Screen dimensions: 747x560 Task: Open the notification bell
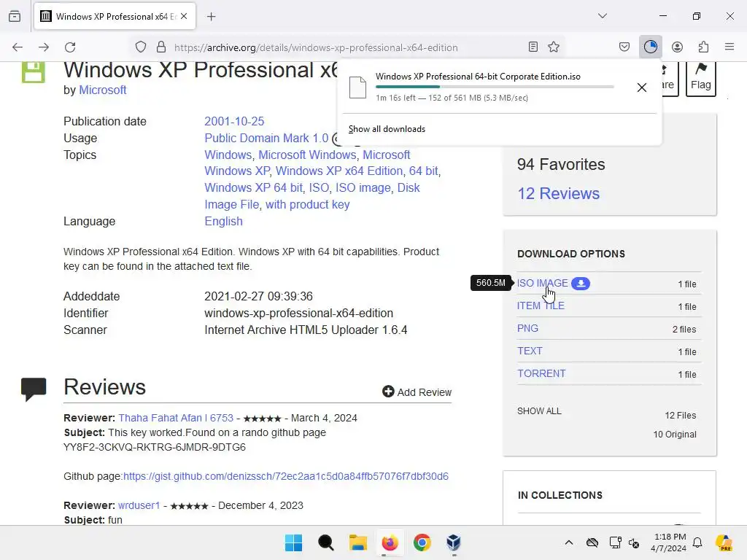(697, 542)
